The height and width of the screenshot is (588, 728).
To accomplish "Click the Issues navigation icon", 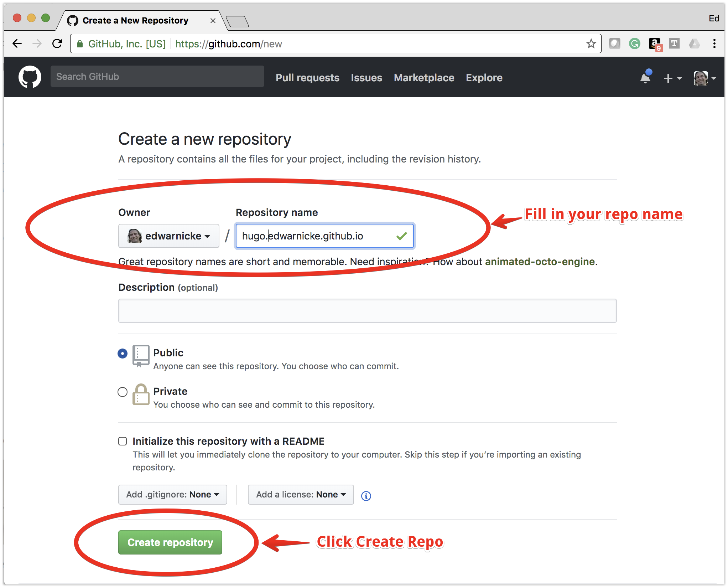I will 366,77.
